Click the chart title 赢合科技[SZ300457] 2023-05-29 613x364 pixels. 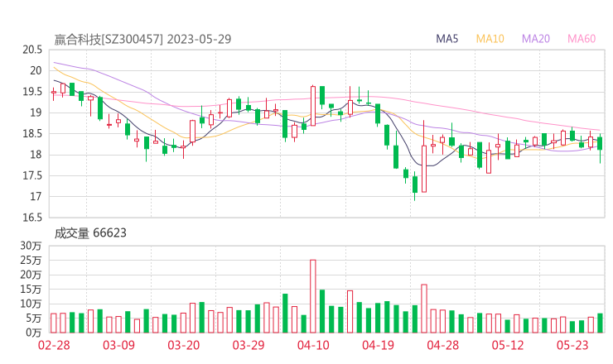[142, 39]
